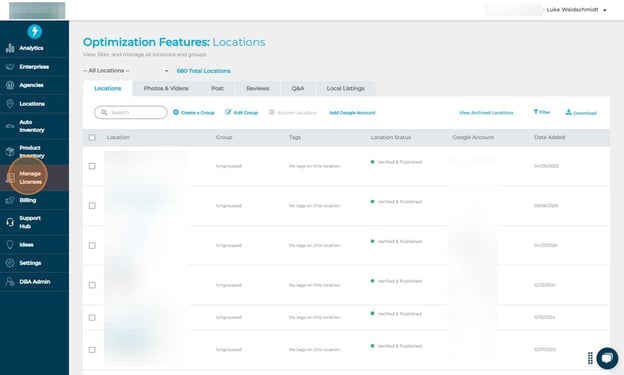Check the third location row checkbox
The width and height of the screenshot is (624, 375).
(x=92, y=246)
